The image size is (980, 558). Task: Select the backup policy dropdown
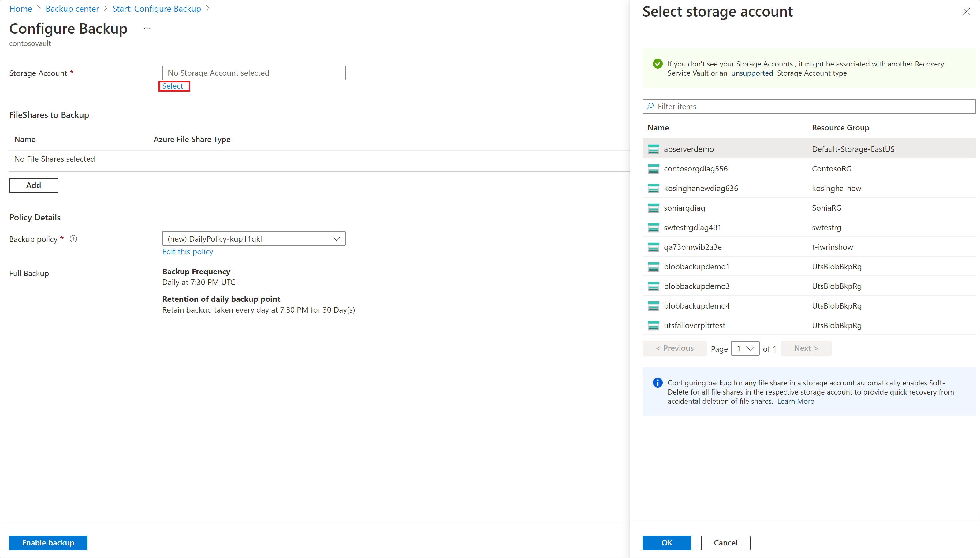click(253, 238)
